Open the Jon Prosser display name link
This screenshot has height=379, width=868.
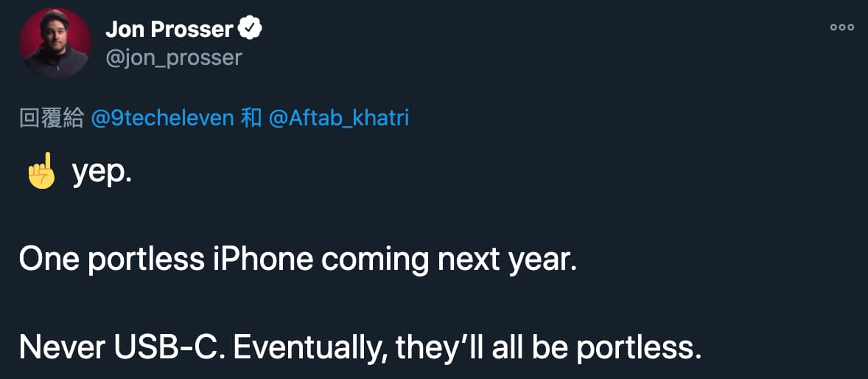pyautogui.click(x=169, y=29)
